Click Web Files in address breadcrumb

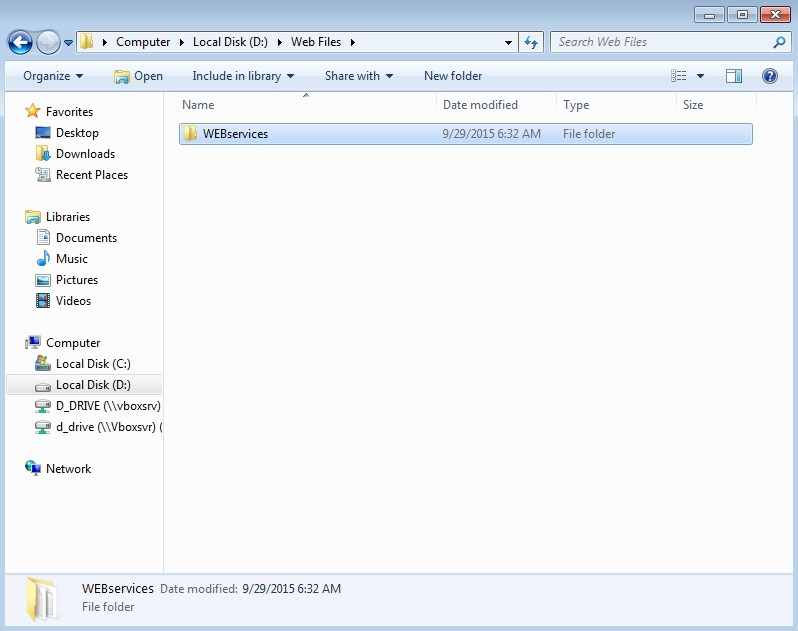316,42
